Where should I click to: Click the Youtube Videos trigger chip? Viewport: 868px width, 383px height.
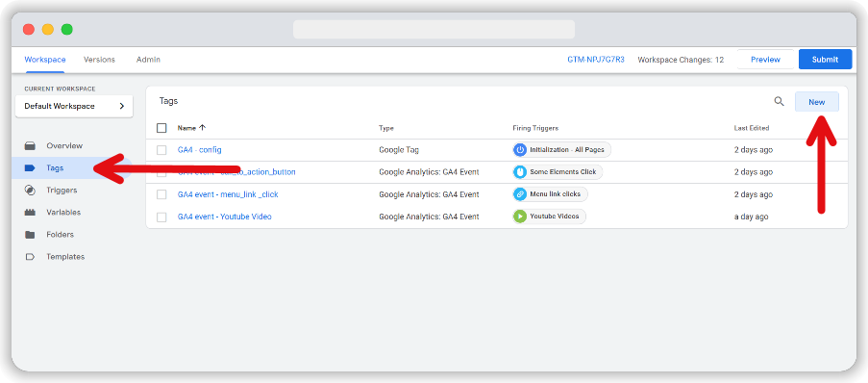(x=549, y=217)
